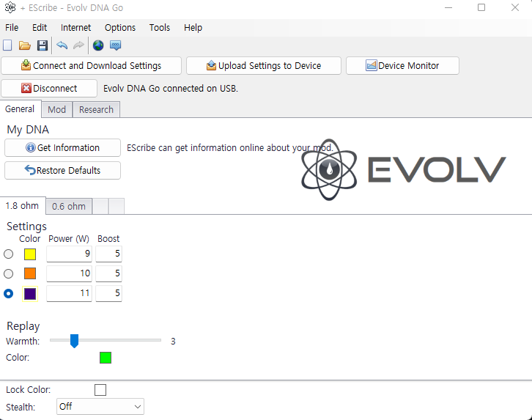This screenshot has height=420, width=532.
Task: Click the Redo arrow icon
Action: (x=78, y=45)
